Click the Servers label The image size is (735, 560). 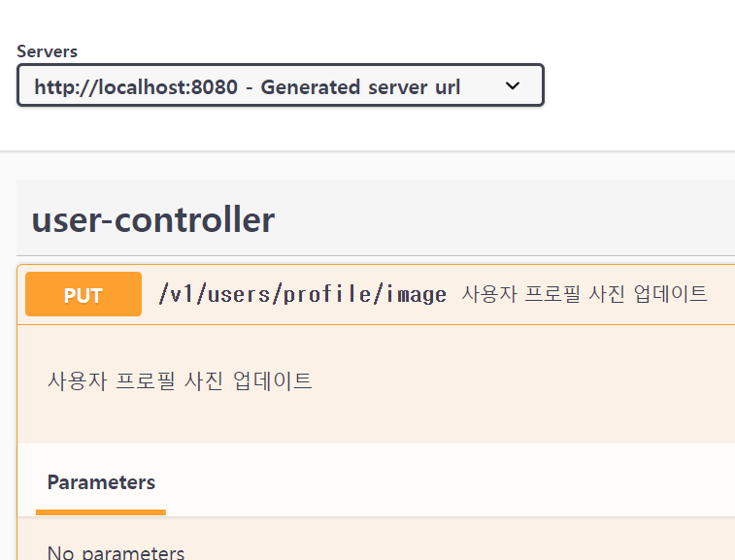coord(47,51)
